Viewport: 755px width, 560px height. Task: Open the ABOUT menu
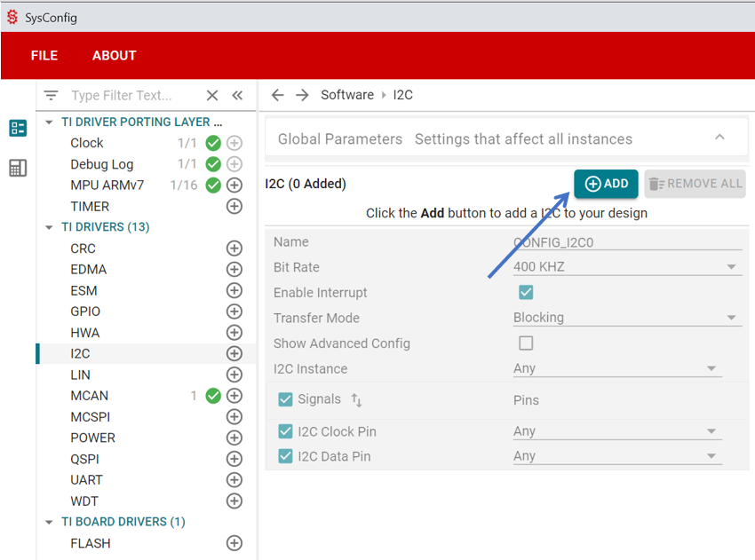point(115,55)
